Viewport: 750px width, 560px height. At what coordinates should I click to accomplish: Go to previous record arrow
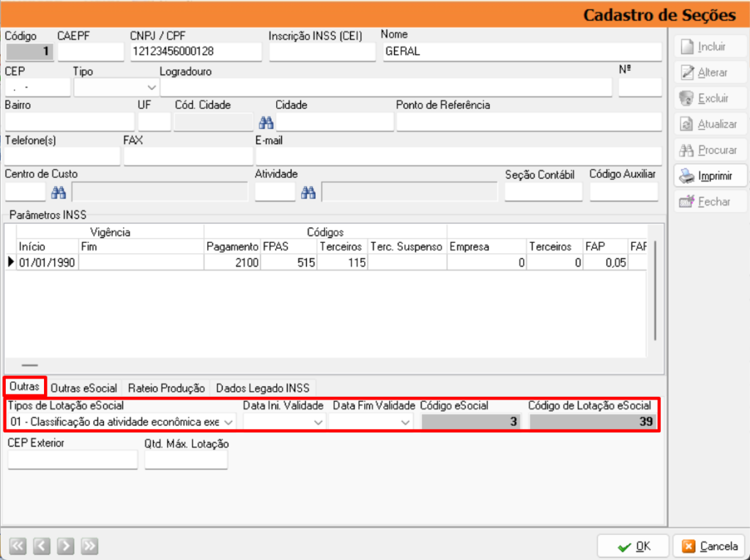[x=42, y=545]
